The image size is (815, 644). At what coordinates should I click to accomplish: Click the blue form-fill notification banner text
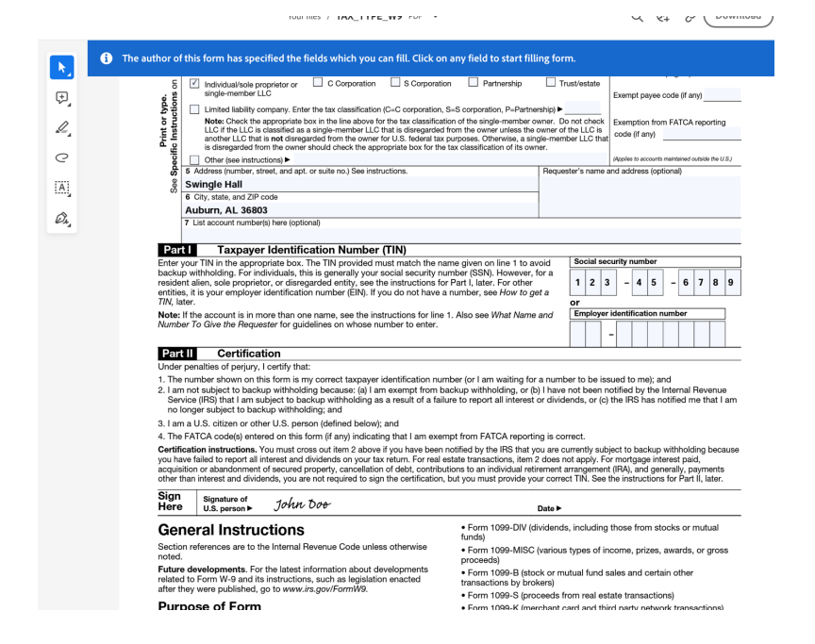tap(349, 58)
